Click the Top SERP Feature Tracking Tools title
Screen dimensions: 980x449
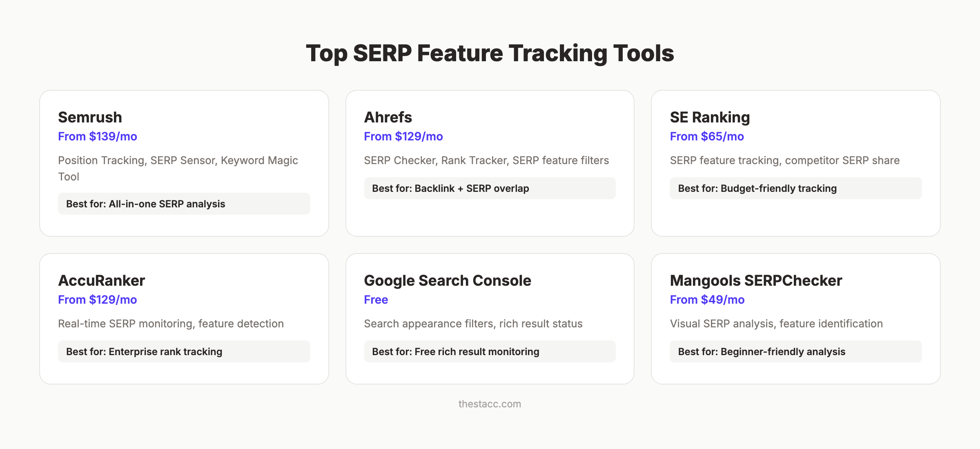click(490, 52)
